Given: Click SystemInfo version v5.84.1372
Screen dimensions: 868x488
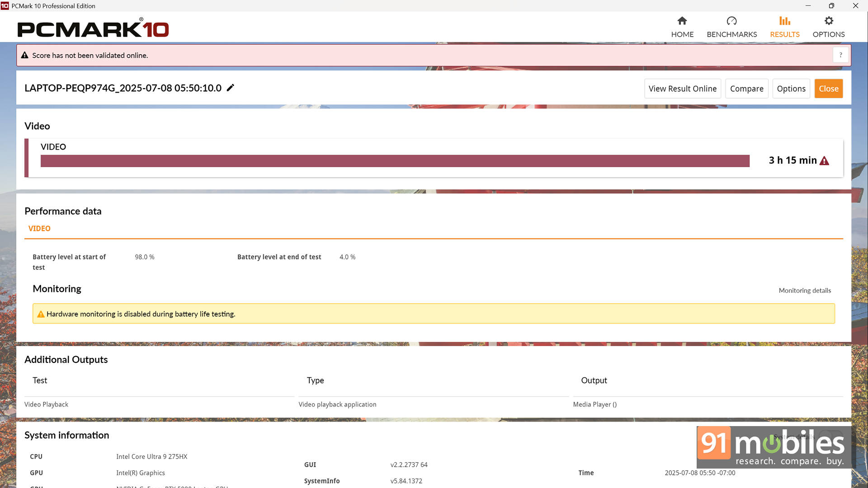Looking at the screenshot, I should [x=406, y=481].
